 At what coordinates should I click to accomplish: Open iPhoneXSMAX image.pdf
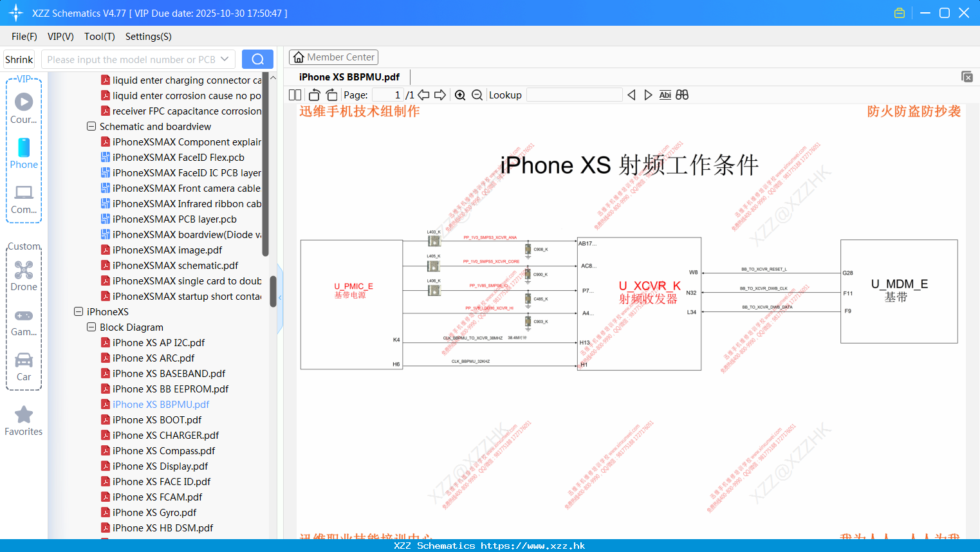click(167, 250)
